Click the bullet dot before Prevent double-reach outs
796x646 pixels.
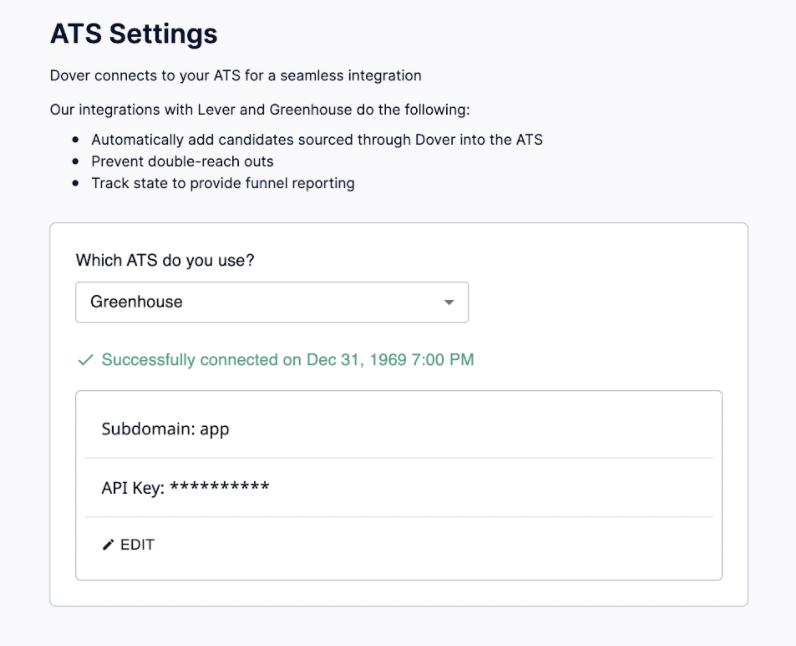point(76,162)
